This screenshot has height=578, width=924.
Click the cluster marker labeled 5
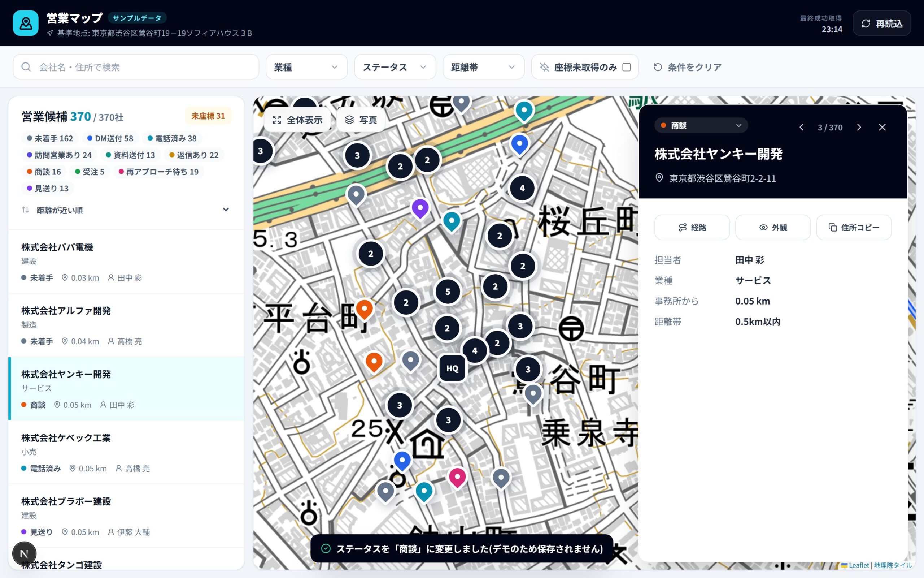point(448,292)
